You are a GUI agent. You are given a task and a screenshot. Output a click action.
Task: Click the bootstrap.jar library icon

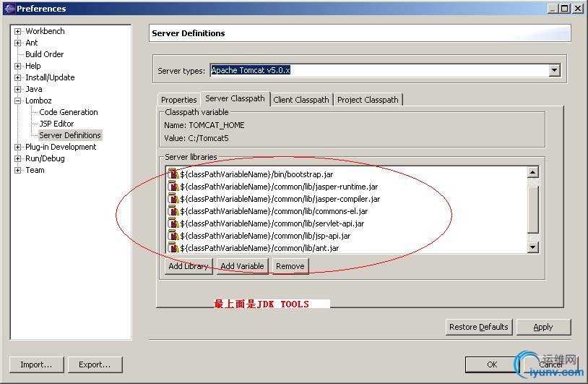coord(173,174)
